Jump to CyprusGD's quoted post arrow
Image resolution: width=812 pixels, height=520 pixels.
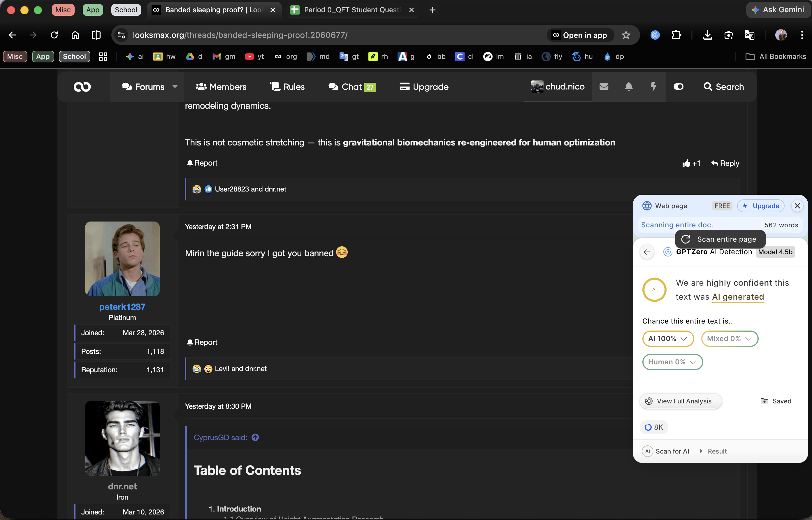tap(255, 437)
